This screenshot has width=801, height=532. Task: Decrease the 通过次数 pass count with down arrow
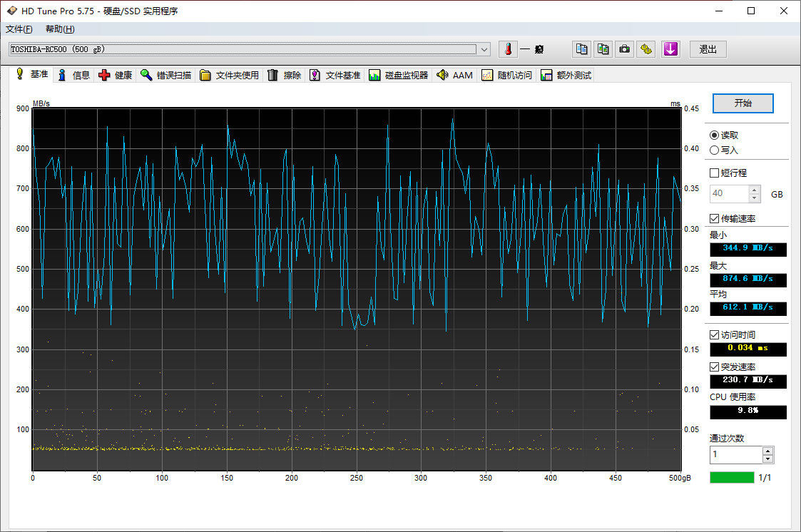[767, 459]
